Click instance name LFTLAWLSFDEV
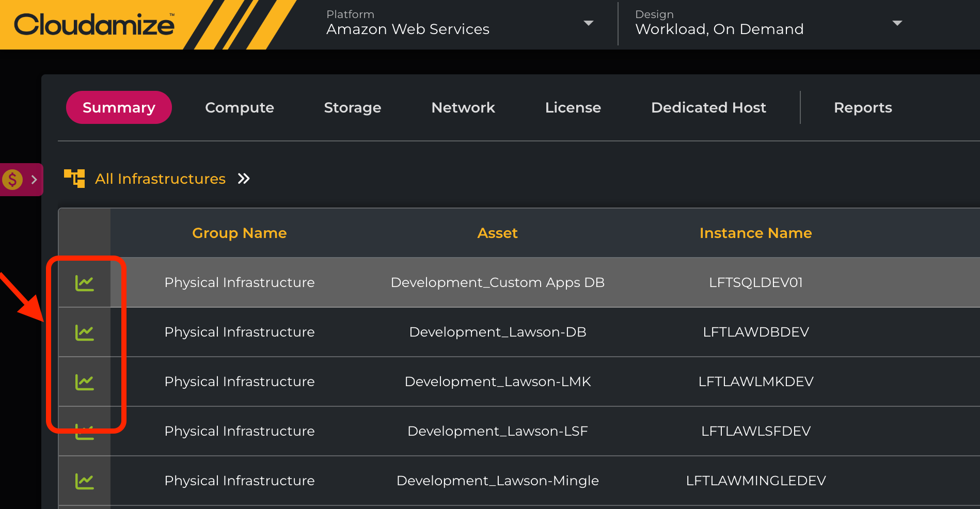980x509 pixels. tap(755, 431)
